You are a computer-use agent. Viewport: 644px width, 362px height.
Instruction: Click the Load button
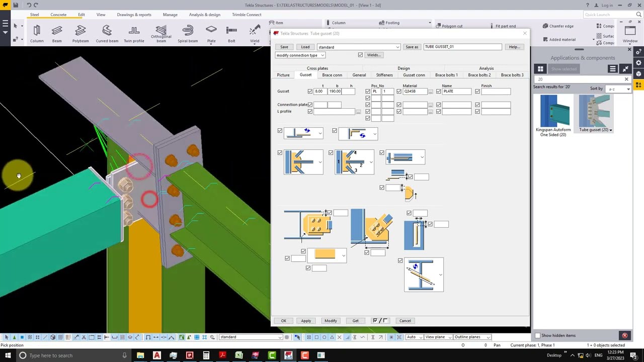[305, 47]
